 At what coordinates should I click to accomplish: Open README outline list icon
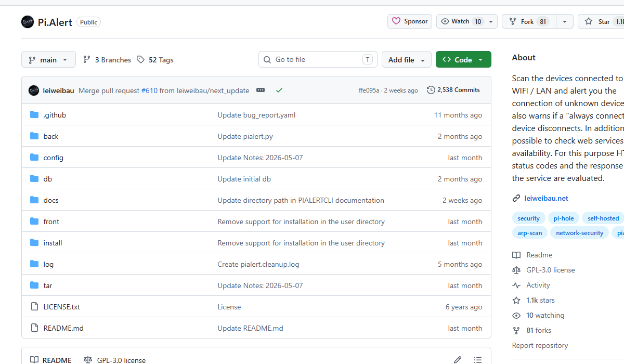(x=478, y=360)
